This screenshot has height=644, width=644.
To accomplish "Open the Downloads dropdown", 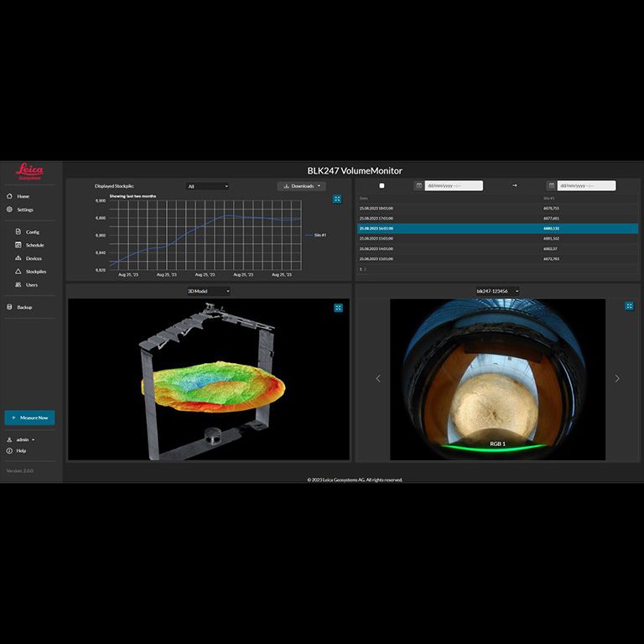I will pyautogui.click(x=301, y=186).
